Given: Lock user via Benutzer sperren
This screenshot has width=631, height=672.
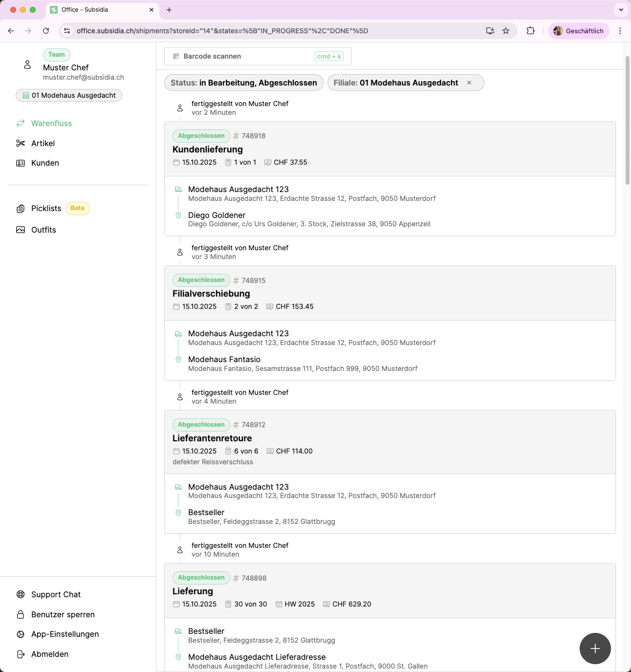Looking at the screenshot, I should pyautogui.click(x=63, y=614).
